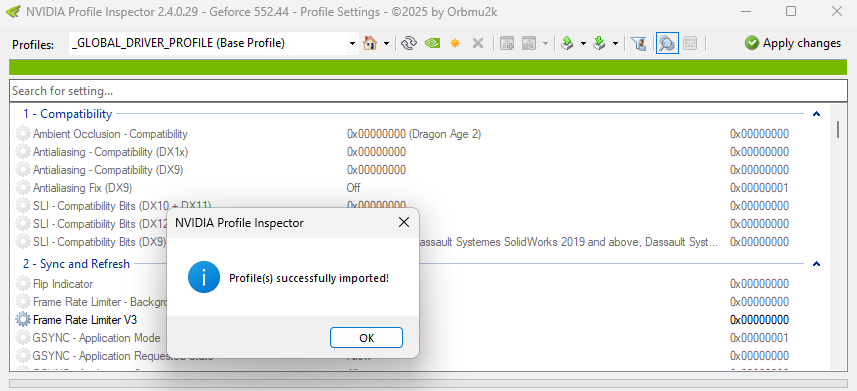The width and height of the screenshot is (857, 391).
Task: Delete current profile using gray X icon
Action: pos(478,43)
